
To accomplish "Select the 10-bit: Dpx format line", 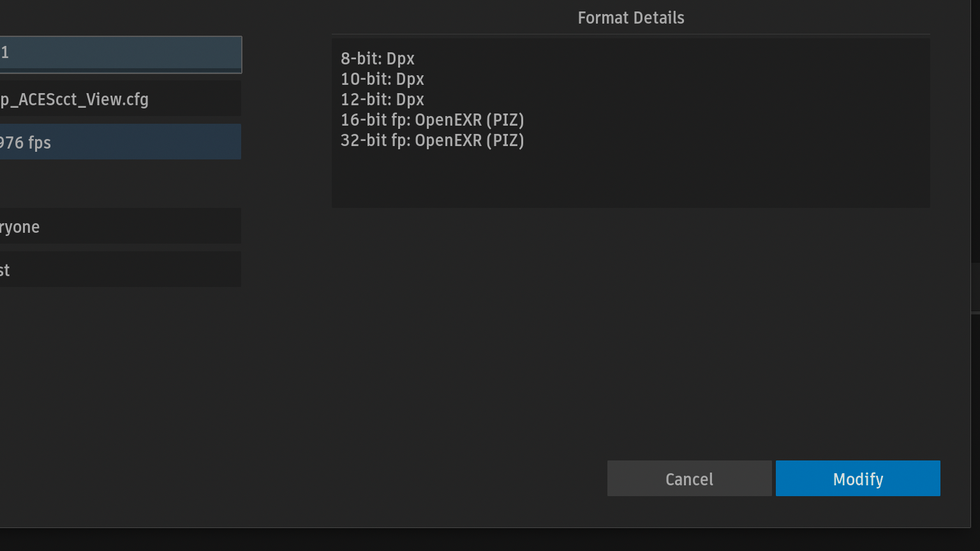I will coord(382,79).
